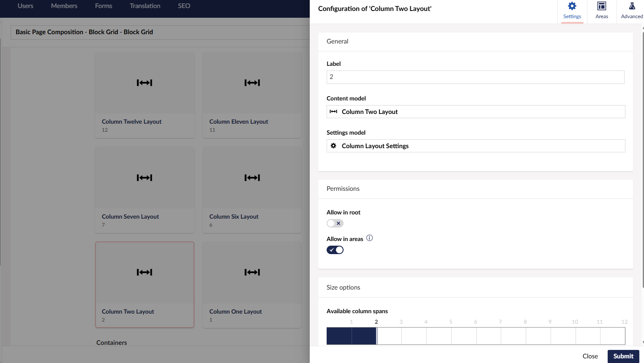The height and width of the screenshot is (363, 644).
Task: Click the 'General' section heading
Action: coord(337,41)
